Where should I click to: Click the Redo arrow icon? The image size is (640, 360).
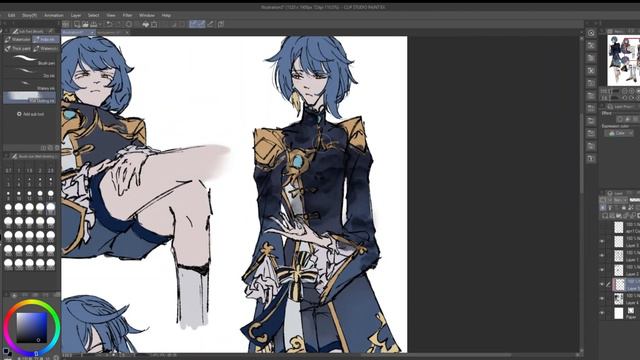(118, 24)
